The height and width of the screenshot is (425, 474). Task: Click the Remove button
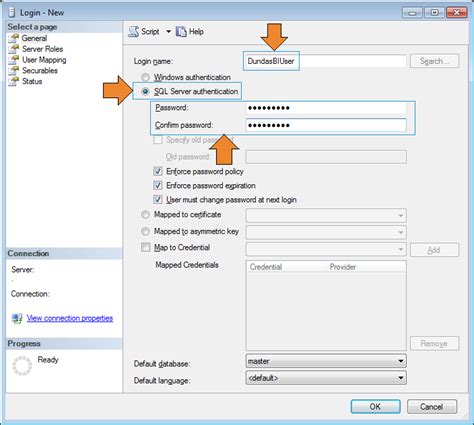[x=434, y=344]
